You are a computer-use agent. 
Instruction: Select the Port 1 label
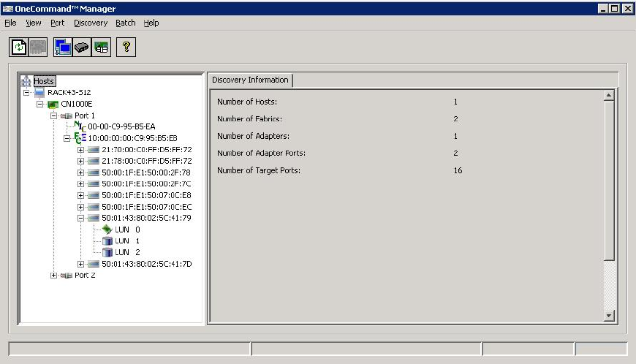coord(85,115)
